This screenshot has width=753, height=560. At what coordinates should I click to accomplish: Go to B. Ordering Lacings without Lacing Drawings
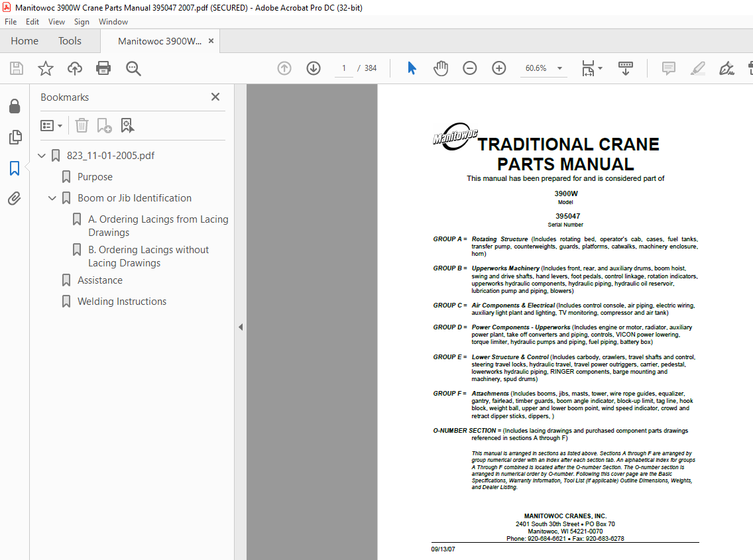[x=148, y=256]
